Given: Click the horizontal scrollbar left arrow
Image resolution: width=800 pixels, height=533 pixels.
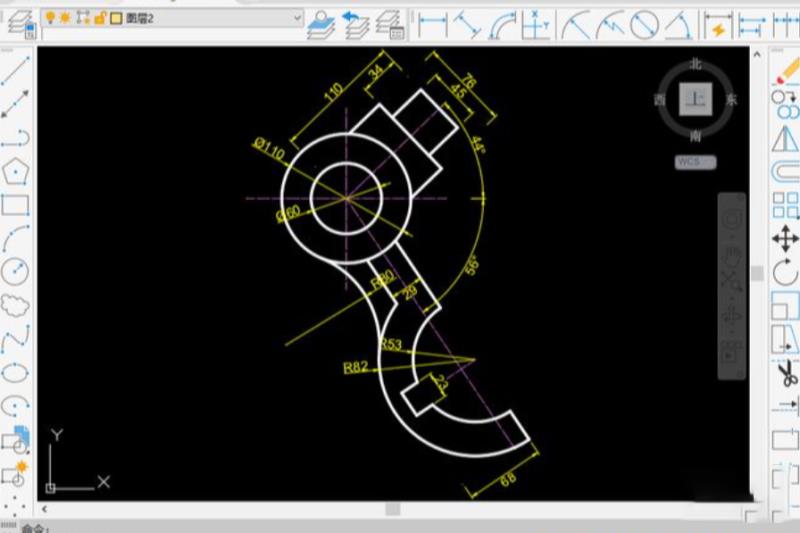Looking at the screenshot, I should click(45, 509).
